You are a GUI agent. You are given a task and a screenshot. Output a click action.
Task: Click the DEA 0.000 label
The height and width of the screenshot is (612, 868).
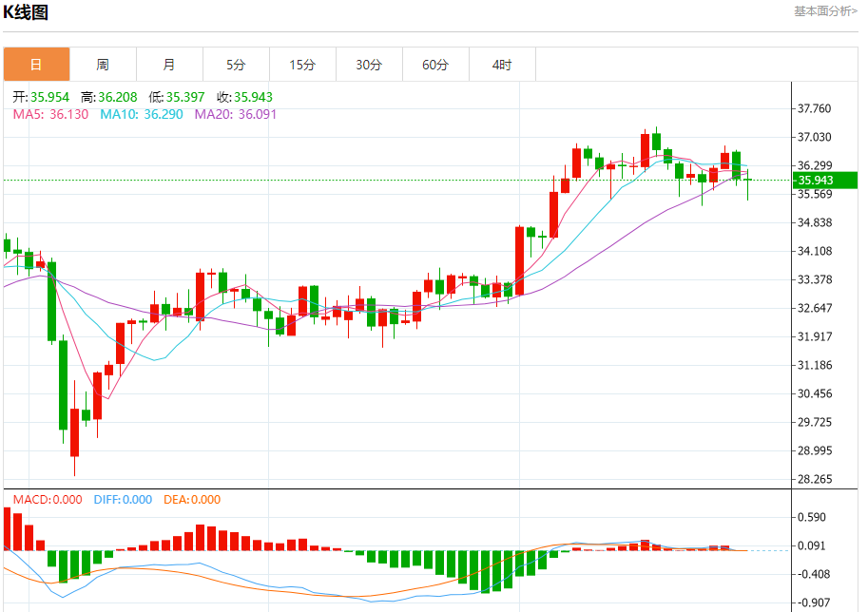193,499
